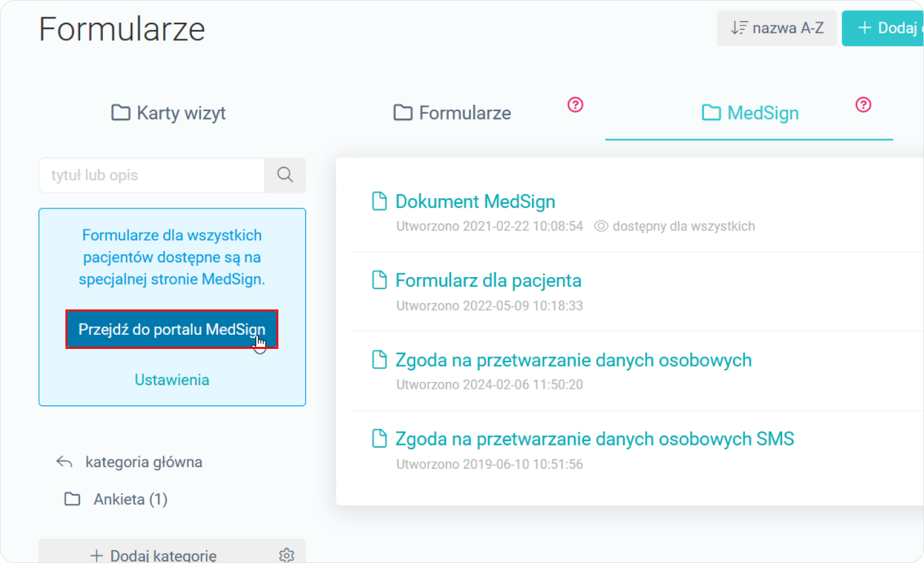Open the Formularz dla pacjenta form
Image resolution: width=924 pixels, height=563 pixels.
tap(488, 280)
